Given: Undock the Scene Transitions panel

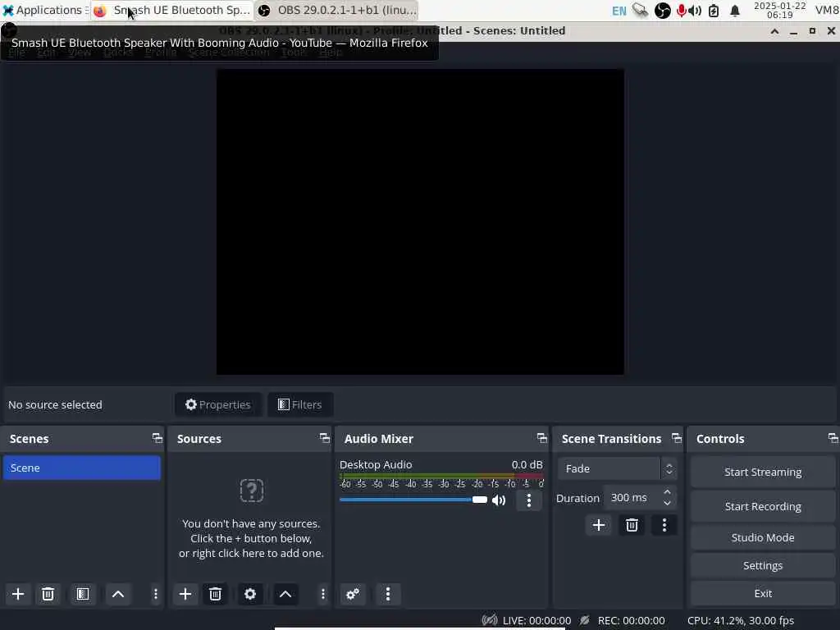Looking at the screenshot, I should coord(677,438).
